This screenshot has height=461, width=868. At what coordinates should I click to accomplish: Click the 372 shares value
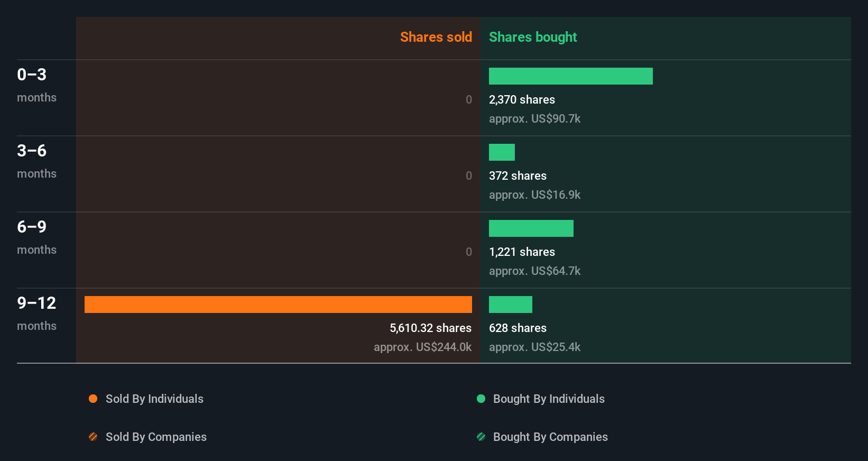tap(518, 176)
